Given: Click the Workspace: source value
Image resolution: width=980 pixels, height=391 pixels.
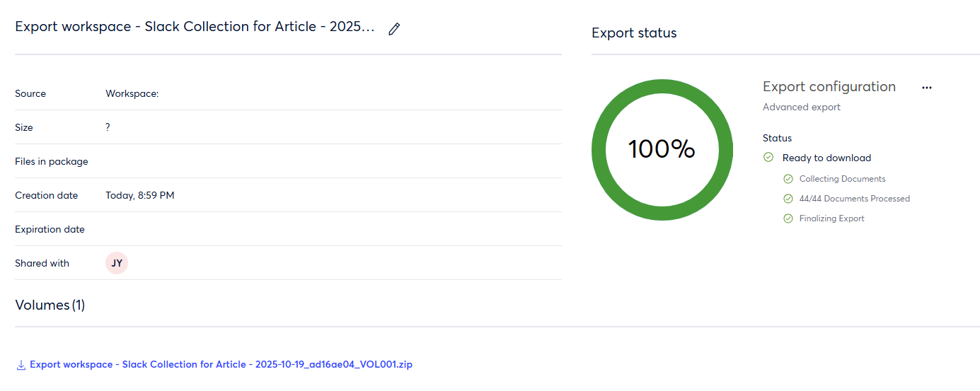Looking at the screenshot, I should click(132, 93).
